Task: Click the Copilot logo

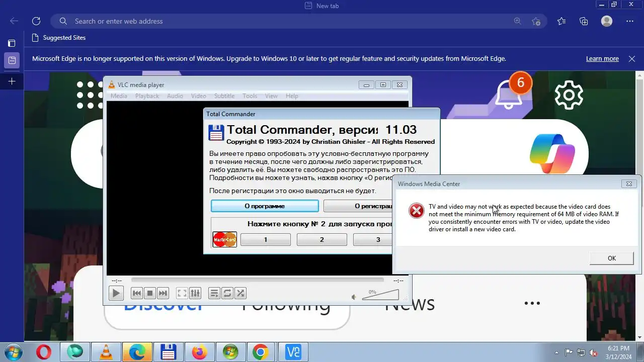Action: point(552,154)
